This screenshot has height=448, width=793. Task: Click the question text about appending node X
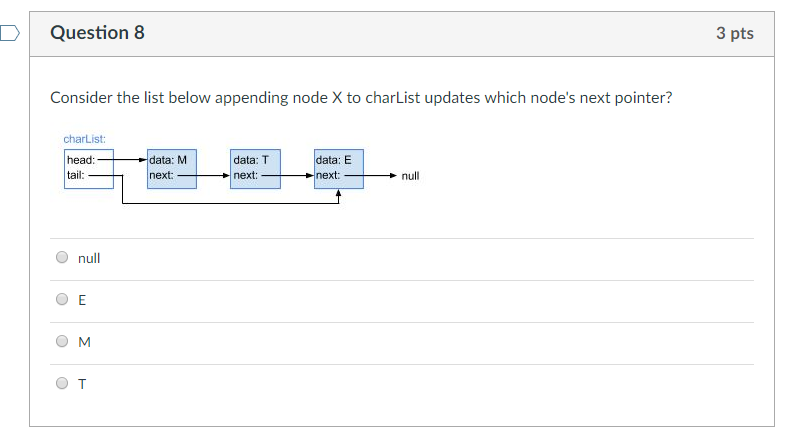pyautogui.click(x=361, y=99)
